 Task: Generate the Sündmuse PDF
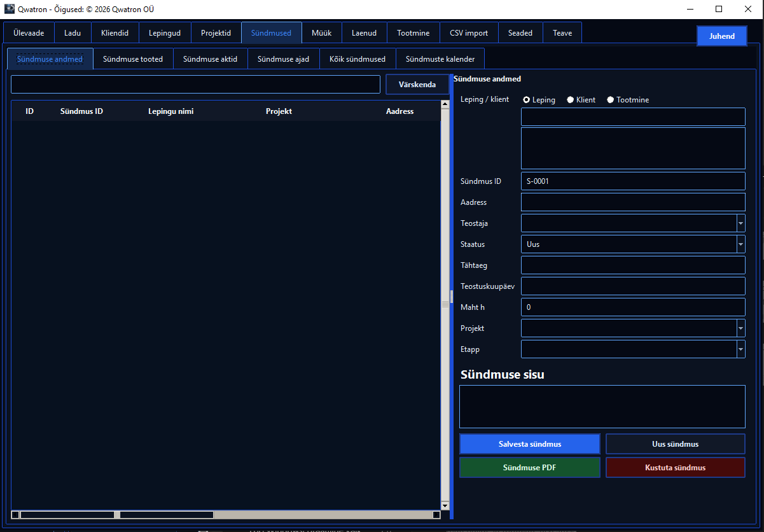tap(530, 468)
